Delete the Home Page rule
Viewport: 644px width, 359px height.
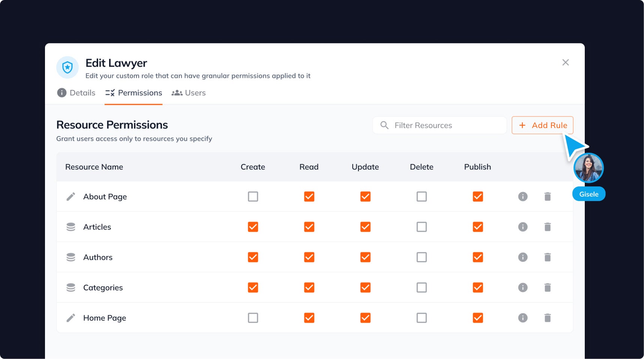(548, 318)
